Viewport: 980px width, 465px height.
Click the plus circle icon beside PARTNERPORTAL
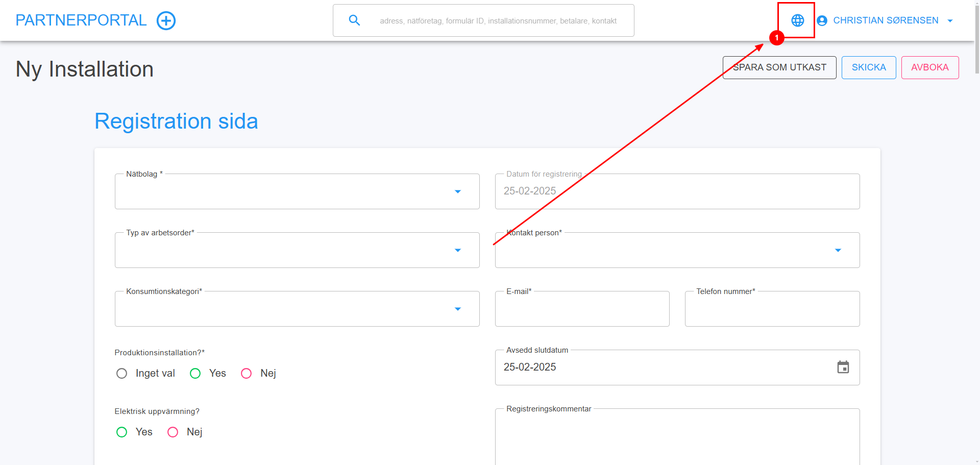[x=166, y=21]
